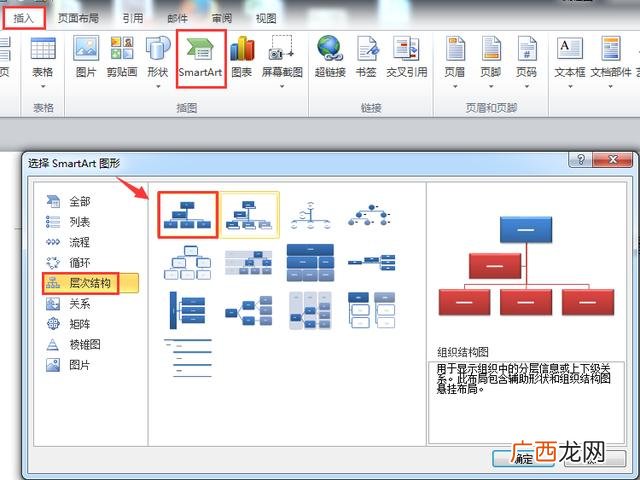Open the 邮件 tab

(178, 18)
